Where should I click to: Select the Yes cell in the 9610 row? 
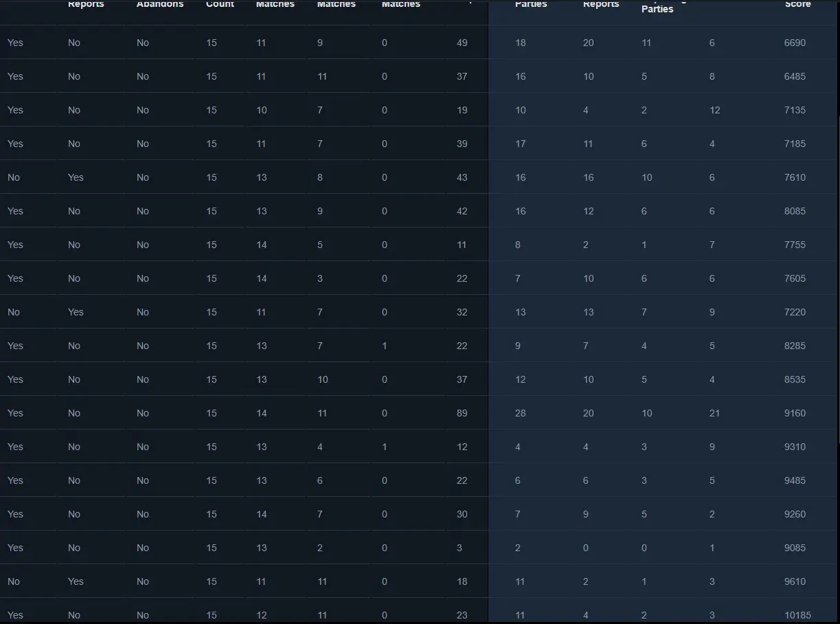(x=76, y=581)
